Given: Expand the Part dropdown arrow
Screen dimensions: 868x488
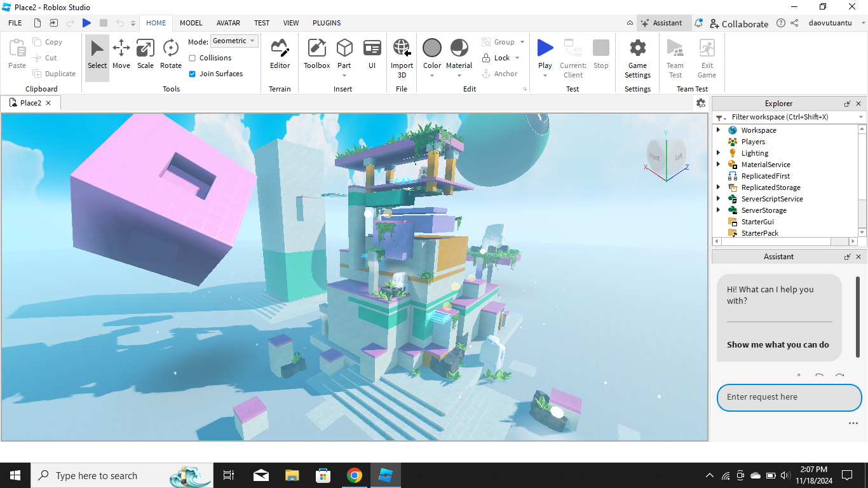Looking at the screenshot, I should pos(344,76).
